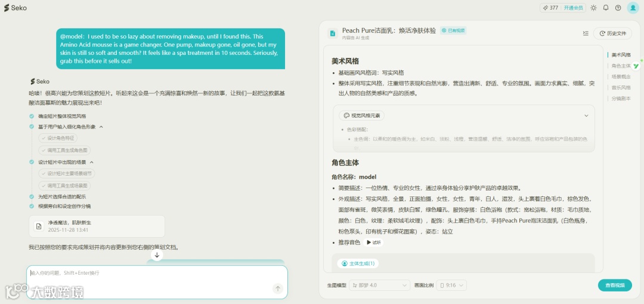Collapse 设计短片中出现的场景 step
This screenshot has width=644, height=304.
pos(92,162)
